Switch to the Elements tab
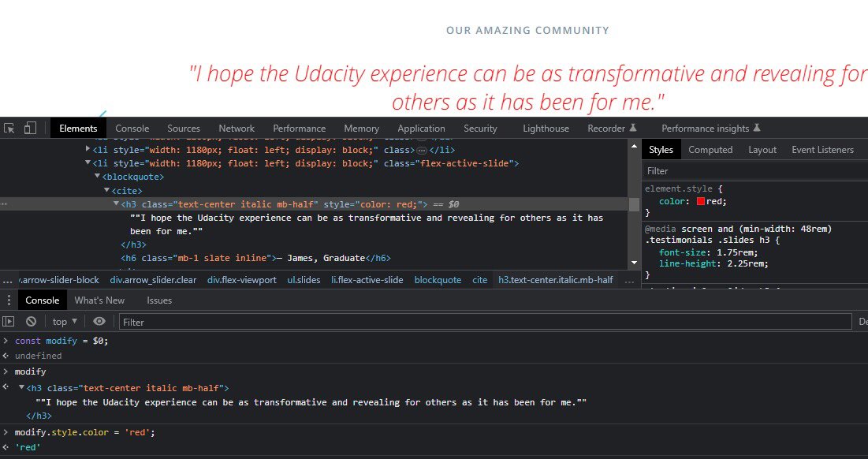The width and height of the screenshot is (868, 459). 78,129
